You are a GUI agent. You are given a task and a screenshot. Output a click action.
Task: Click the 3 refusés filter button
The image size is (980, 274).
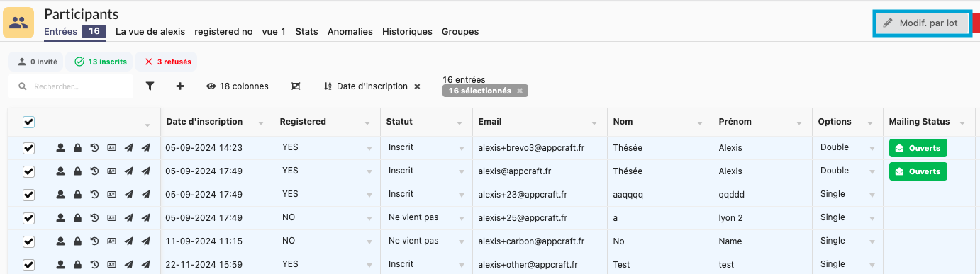(167, 62)
